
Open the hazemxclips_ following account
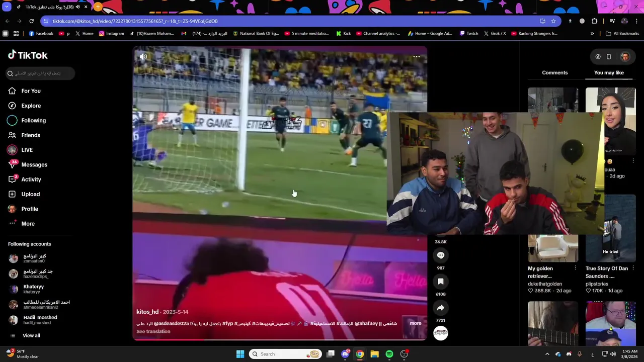click(x=38, y=274)
